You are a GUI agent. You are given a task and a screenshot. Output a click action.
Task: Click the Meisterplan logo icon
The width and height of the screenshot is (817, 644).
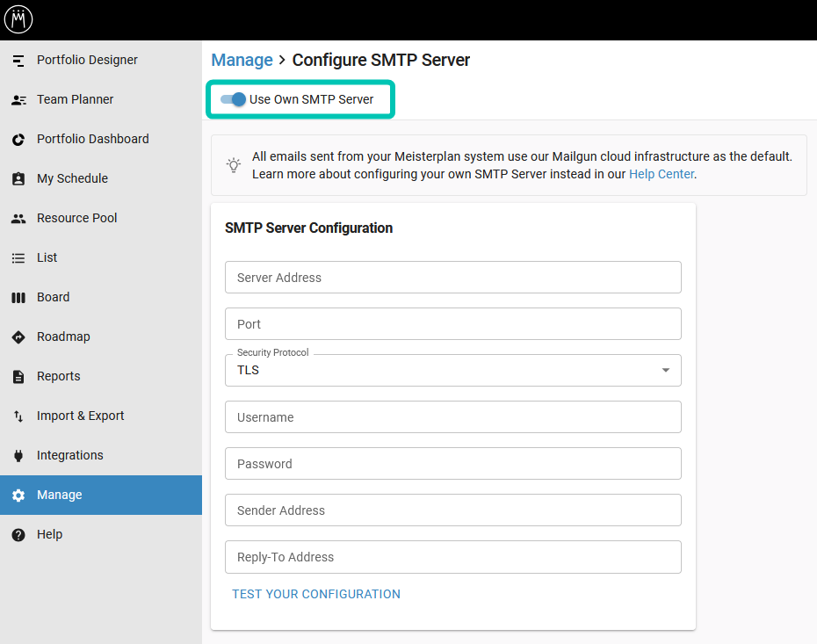18,19
